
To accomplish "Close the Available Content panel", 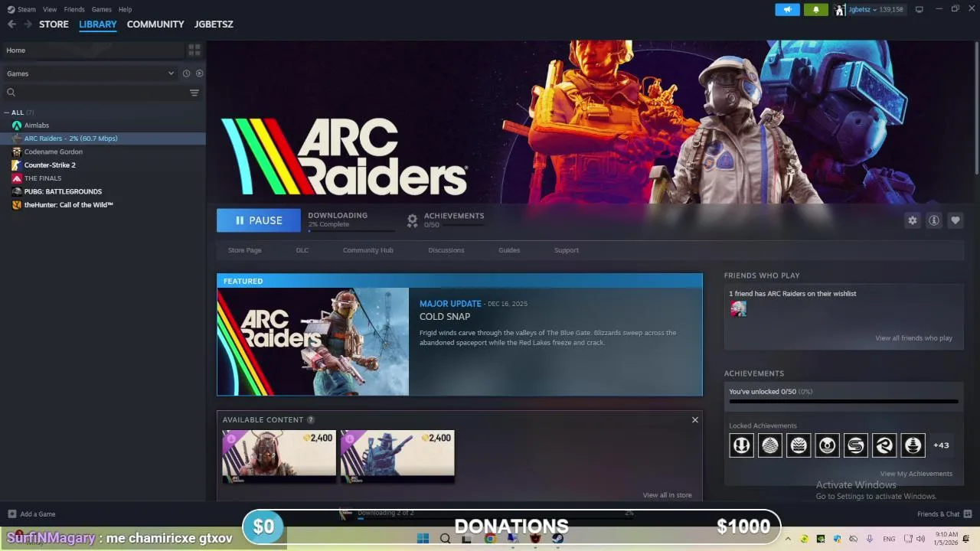I will [x=695, y=419].
